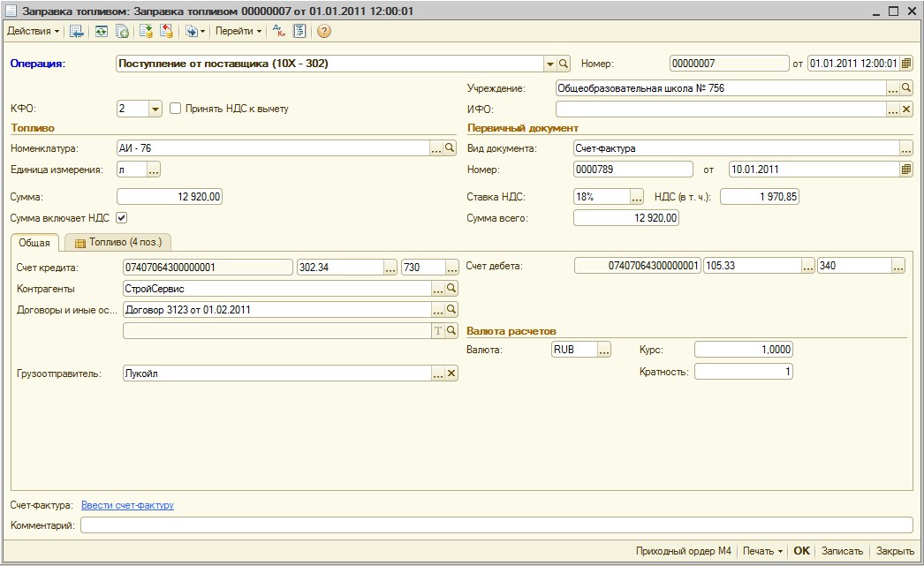This screenshot has width=924, height=566.
Task: Click the copy document toolbar icon
Action: pyautogui.click(x=123, y=31)
